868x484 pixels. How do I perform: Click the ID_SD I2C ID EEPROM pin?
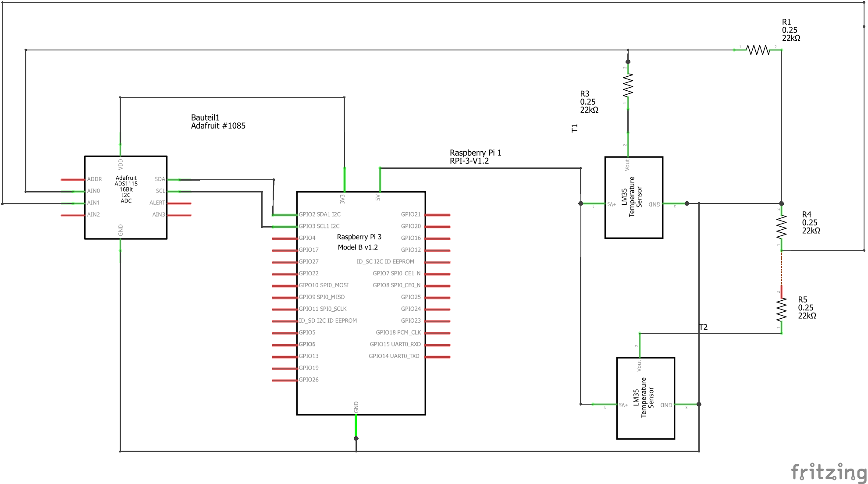285,321
